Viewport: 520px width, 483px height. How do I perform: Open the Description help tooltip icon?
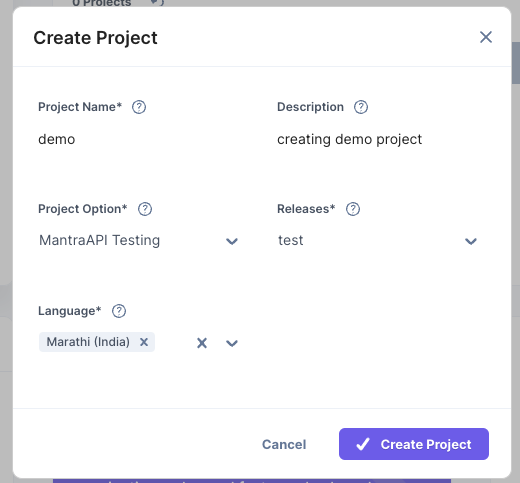coord(361,107)
